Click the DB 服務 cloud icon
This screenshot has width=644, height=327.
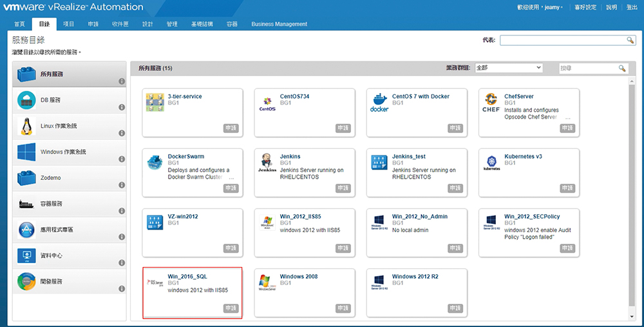pyautogui.click(x=27, y=100)
